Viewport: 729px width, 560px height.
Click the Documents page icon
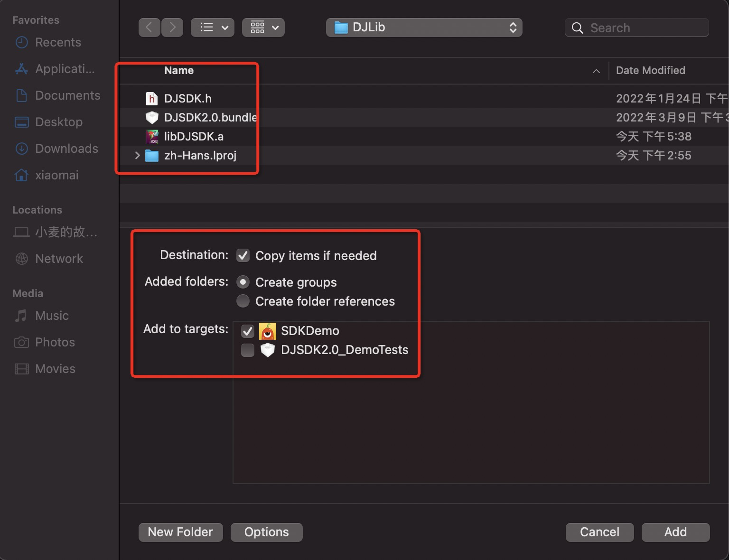tap(22, 95)
